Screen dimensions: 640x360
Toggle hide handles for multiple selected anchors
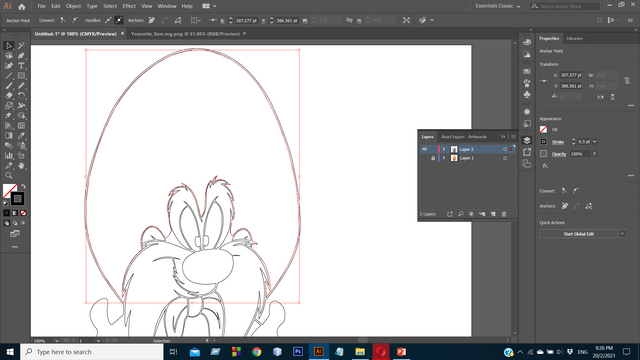[119, 20]
